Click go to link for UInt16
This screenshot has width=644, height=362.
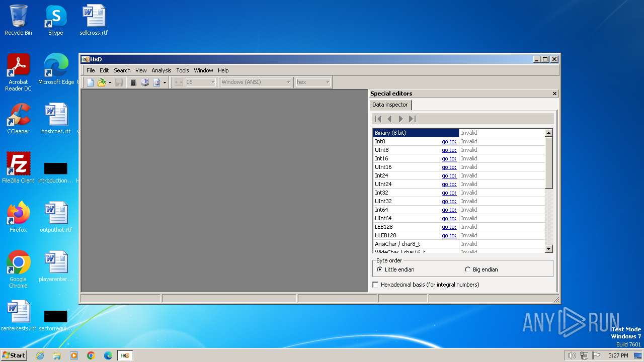449,167
